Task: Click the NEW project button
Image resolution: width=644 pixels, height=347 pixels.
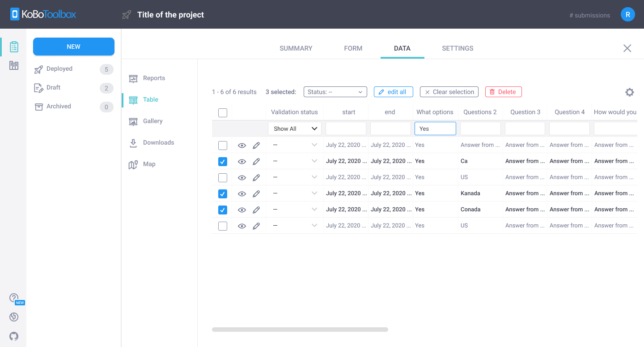Action: 73,47
